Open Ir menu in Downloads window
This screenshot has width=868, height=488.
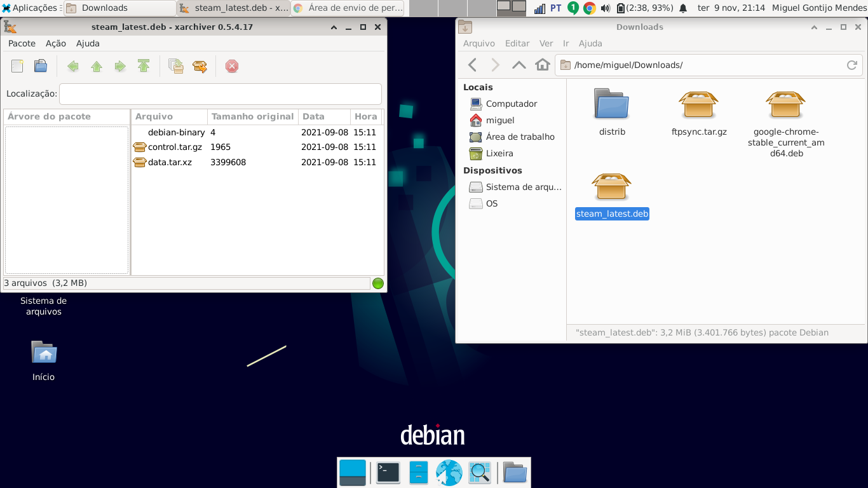click(x=566, y=43)
